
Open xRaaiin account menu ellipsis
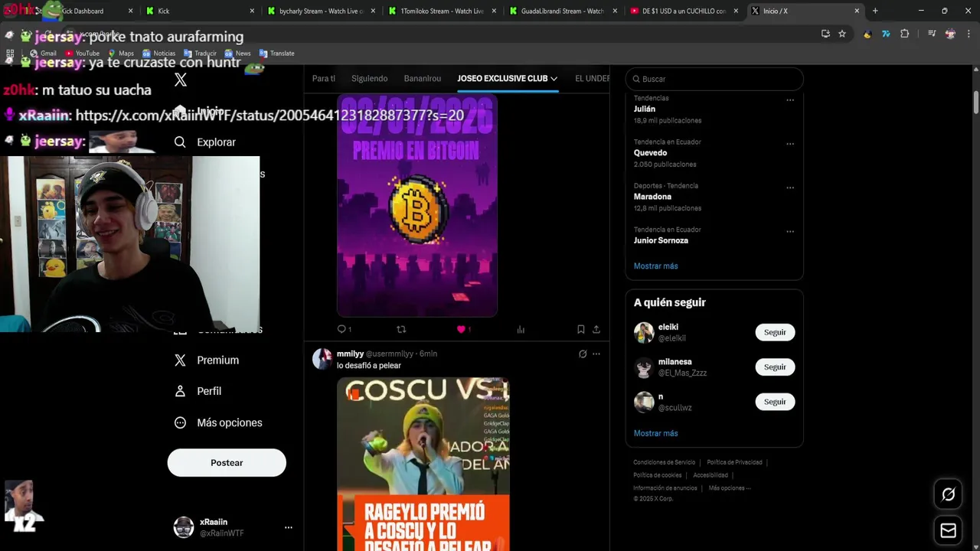(289, 527)
